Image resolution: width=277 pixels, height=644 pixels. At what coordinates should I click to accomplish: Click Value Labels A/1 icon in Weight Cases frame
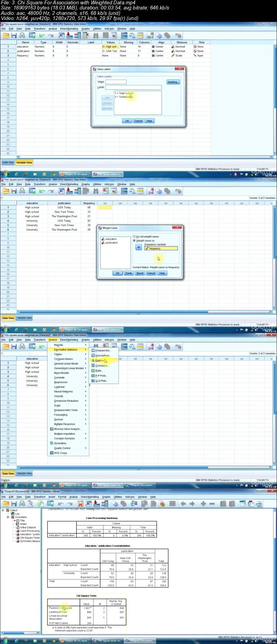tap(151, 191)
